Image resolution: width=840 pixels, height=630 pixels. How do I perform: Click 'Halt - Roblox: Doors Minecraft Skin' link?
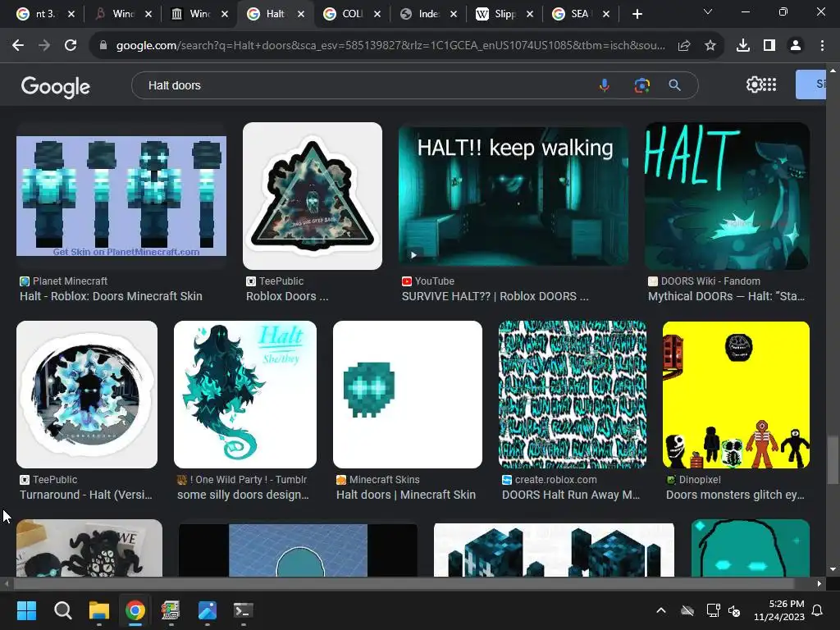click(x=111, y=296)
